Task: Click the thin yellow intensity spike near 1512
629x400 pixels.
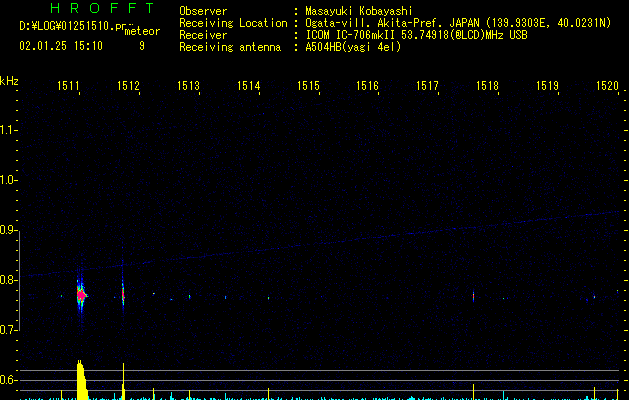Action: click(x=123, y=381)
